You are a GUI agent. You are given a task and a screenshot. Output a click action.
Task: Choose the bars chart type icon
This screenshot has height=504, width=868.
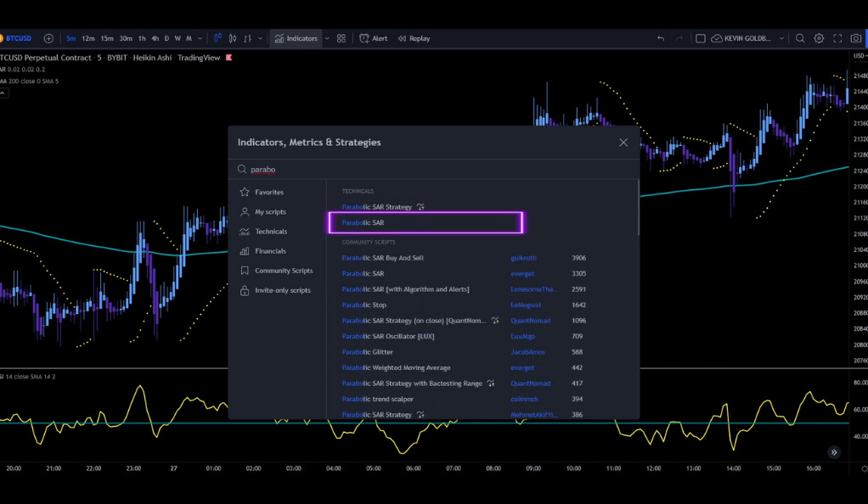[247, 38]
